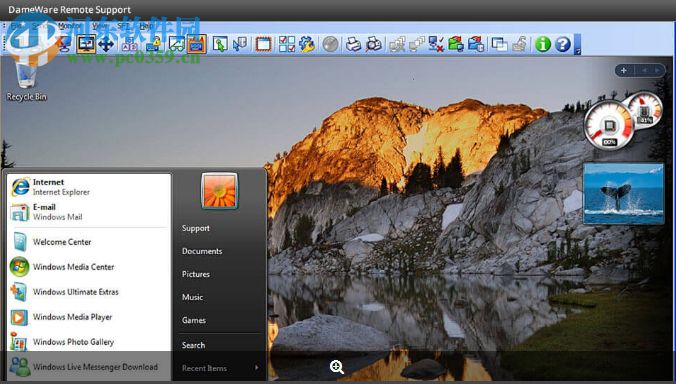Toggle the highlighted orange castle toolbar icon

pyautogui.click(x=197, y=44)
